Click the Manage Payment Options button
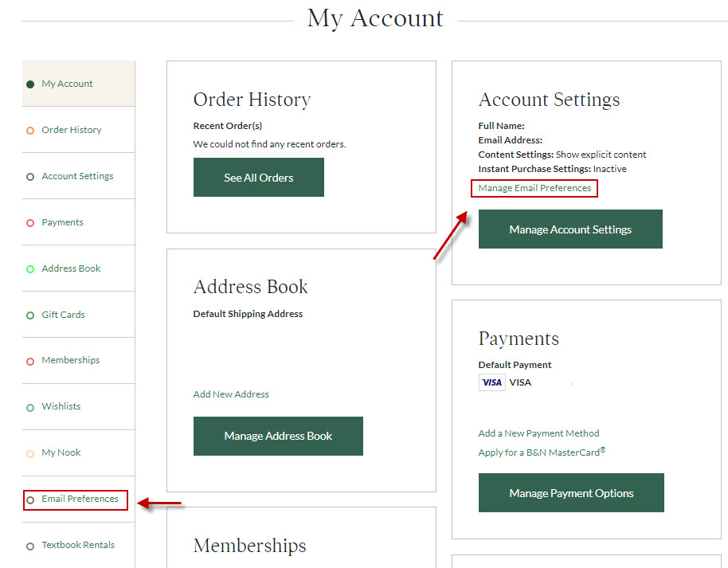Screen dimensions: 728x568 click(571, 493)
